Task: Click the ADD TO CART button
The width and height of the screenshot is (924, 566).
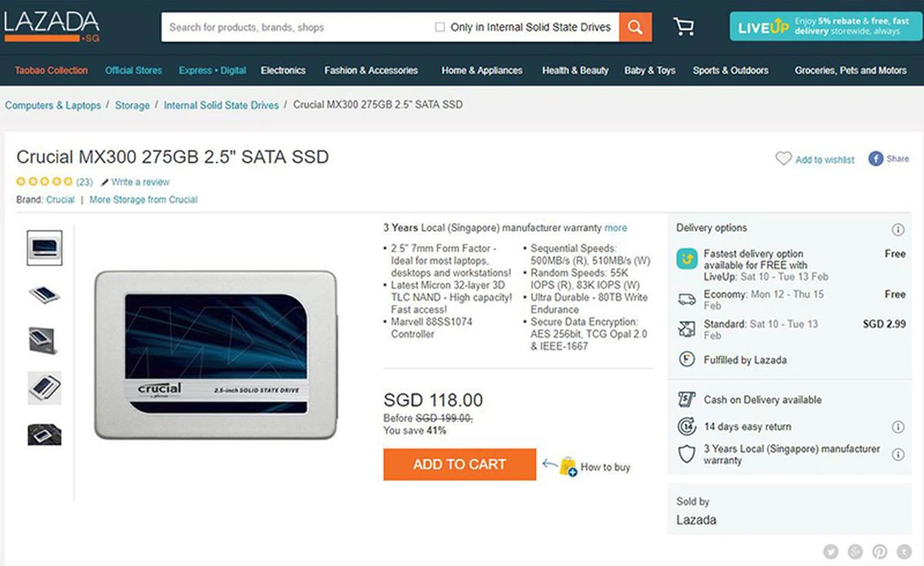Action: (460, 464)
